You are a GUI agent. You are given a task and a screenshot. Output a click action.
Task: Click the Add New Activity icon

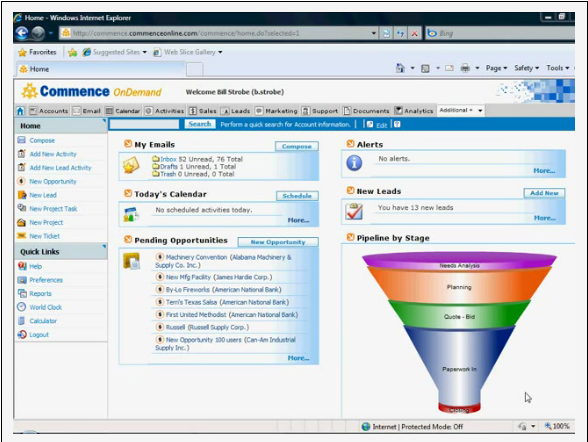click(21, 154)
